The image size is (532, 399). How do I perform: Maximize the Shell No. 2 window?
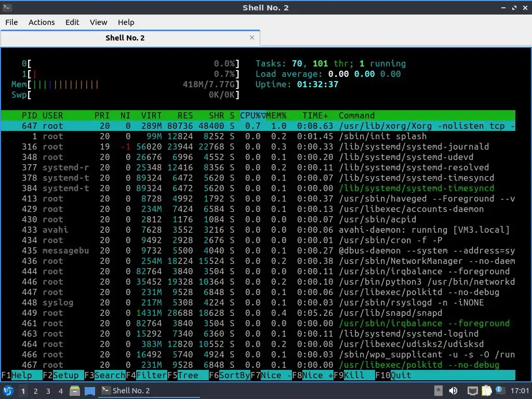pos(514,8)
